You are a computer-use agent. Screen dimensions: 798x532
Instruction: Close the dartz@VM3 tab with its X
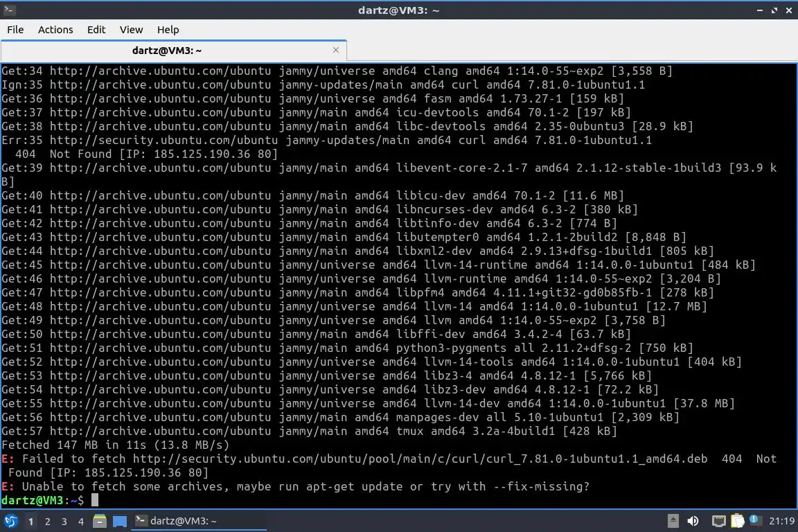tap(336, 50)
